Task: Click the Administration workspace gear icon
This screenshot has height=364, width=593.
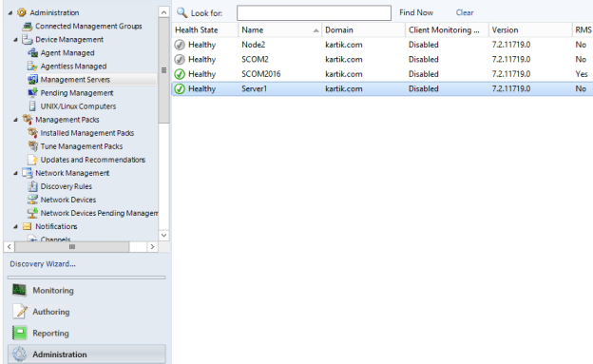Action: [19, 354]
